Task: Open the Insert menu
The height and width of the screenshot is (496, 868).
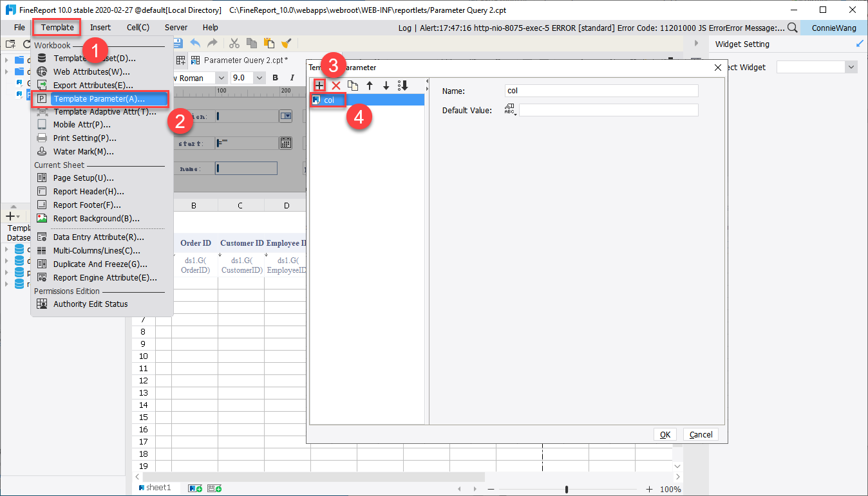Action: pos(100,28)
